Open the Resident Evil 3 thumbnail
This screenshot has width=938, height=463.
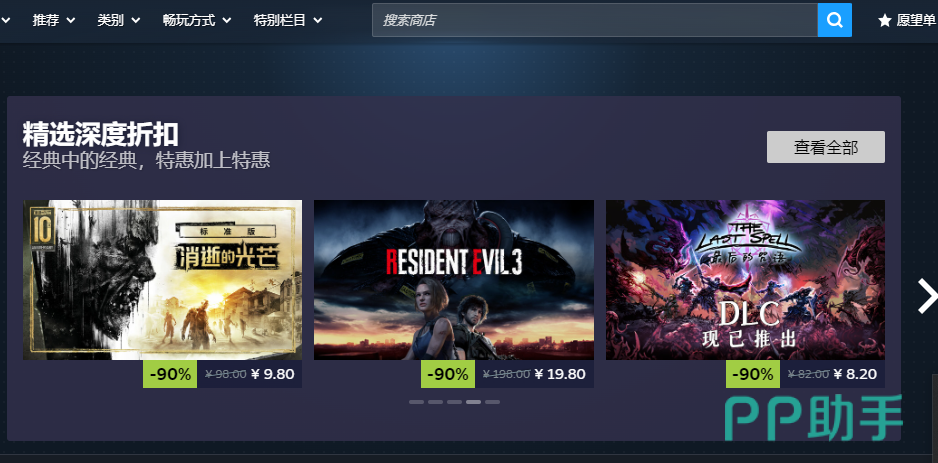click(453, 279)
